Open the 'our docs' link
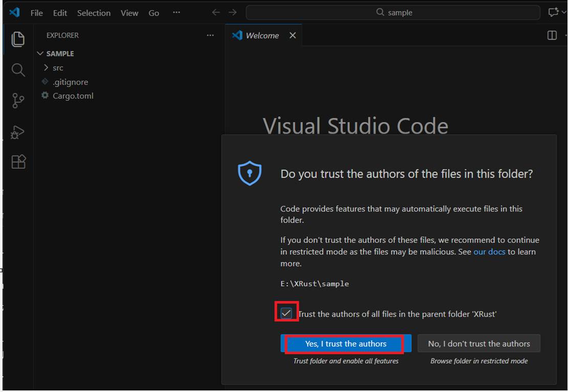568x392 pixels. [489, 252]
